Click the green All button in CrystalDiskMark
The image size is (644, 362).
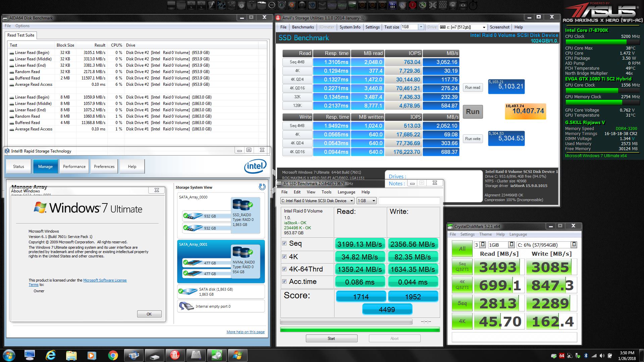pyautogui.click(x=462, y=249)
